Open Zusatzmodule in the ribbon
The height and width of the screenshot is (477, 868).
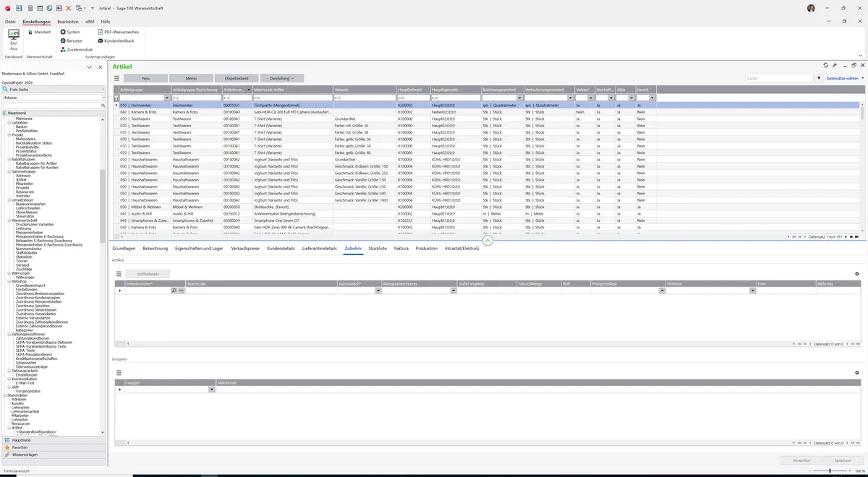point(77,49)
